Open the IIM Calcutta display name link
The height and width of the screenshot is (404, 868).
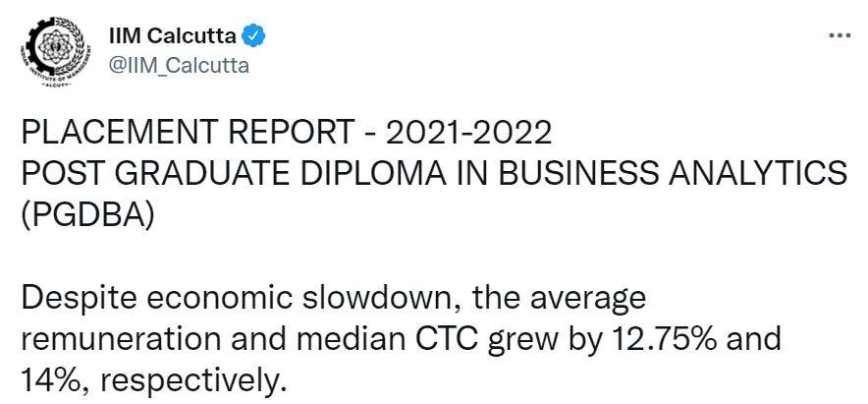tap(175, 36)
